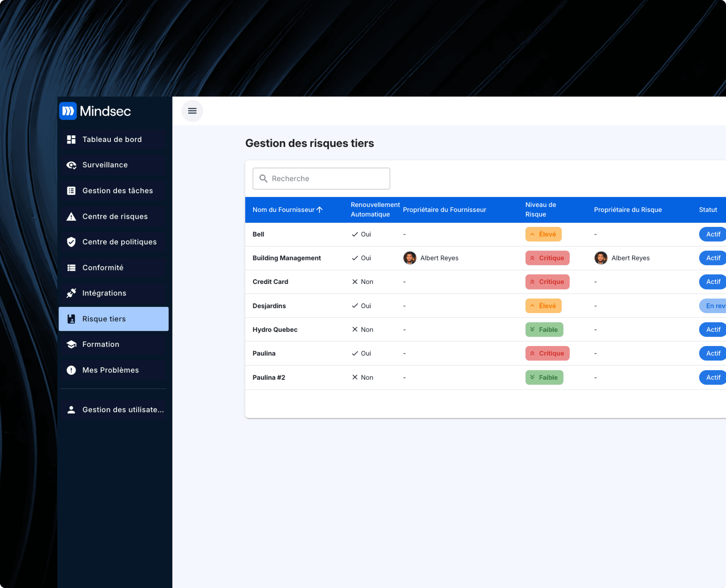
Task: Click Critique badge on Building Management row
Action: [547, 258]
